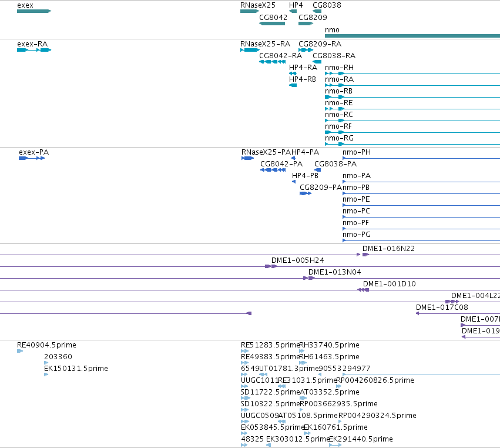Select the exex gene feature
The width and height of the screenshot is (500, 448).
[34, 11]
